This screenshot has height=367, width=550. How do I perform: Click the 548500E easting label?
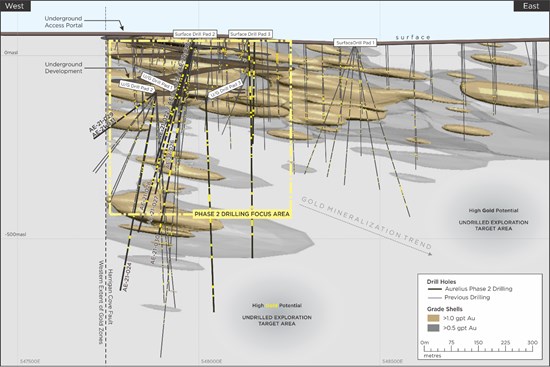click(392, 361)
